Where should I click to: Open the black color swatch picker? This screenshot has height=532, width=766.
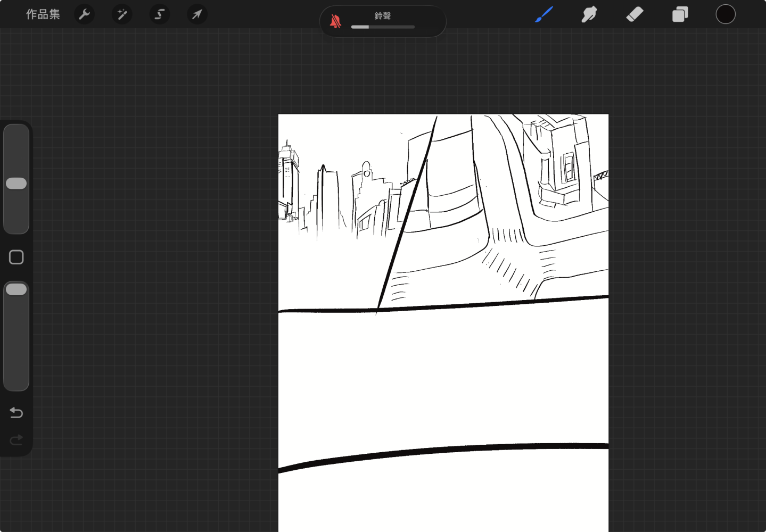point(726,14)
